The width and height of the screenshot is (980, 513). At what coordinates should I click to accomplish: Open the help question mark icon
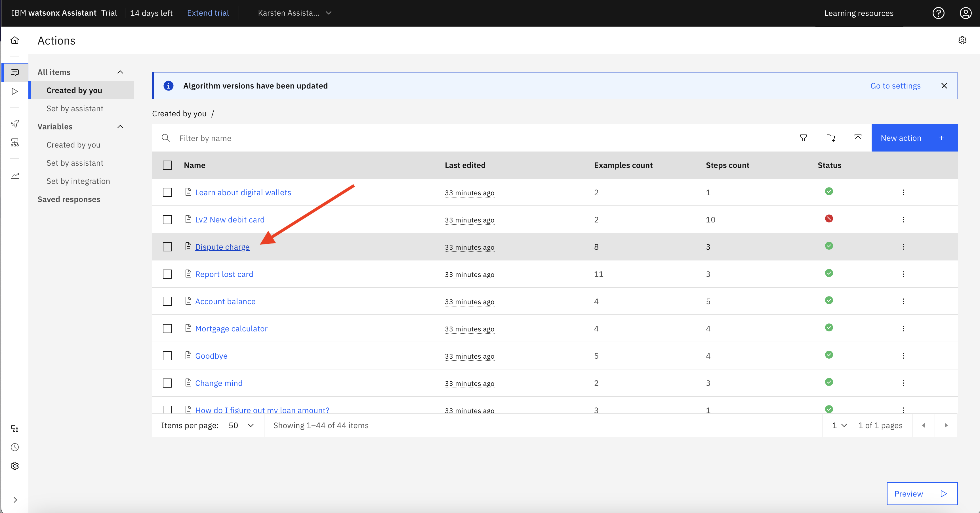(x=938, y=13)
